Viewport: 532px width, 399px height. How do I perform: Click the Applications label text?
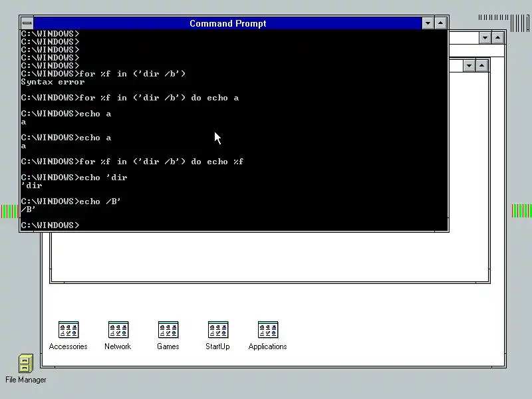[268, 346]
